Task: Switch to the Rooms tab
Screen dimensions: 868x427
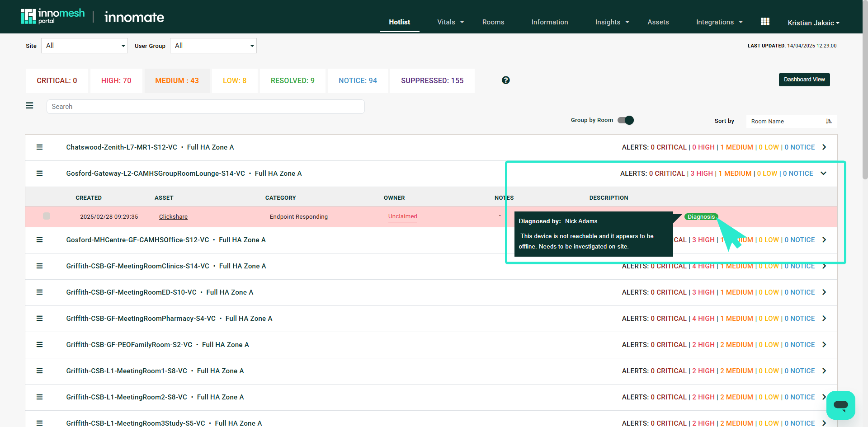Action: [493, 22]
